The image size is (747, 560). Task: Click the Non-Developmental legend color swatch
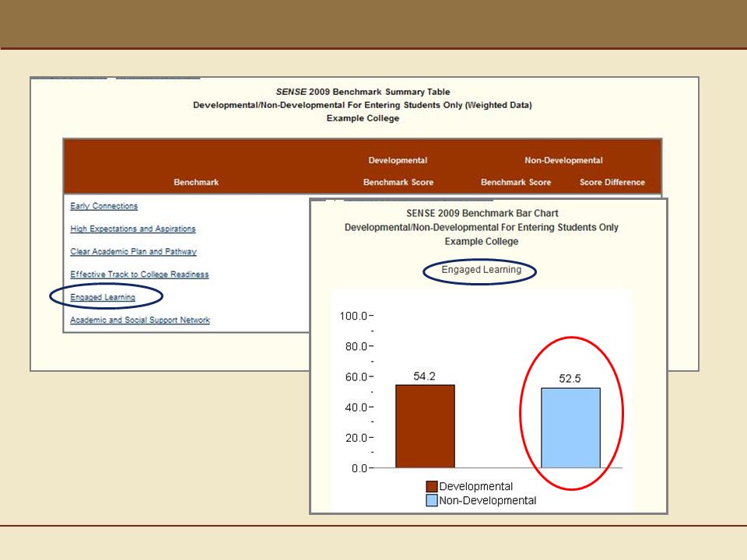[432, 500]
